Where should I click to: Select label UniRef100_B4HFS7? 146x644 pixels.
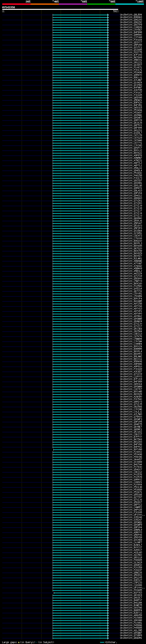click(131, 600)
